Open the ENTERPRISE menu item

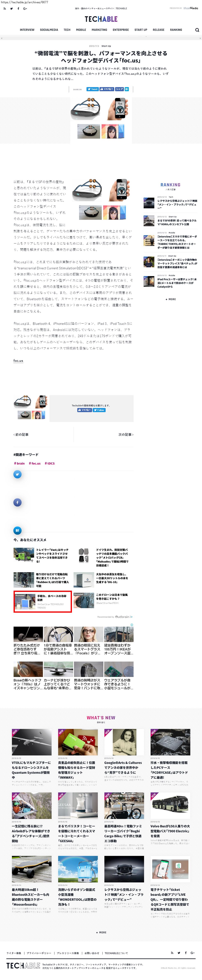point(121,30)
